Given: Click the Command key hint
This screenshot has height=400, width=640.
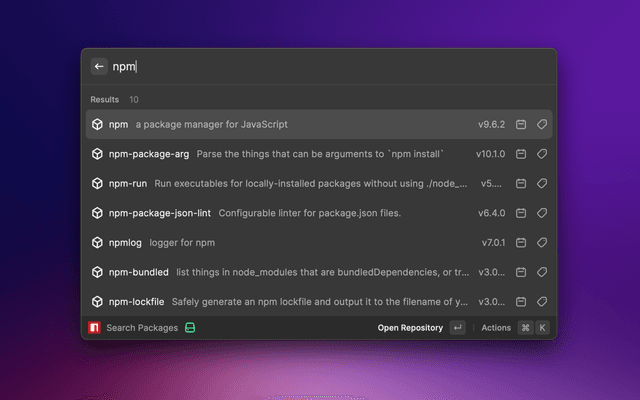Looking at the screenshot, I should (525, 327).
